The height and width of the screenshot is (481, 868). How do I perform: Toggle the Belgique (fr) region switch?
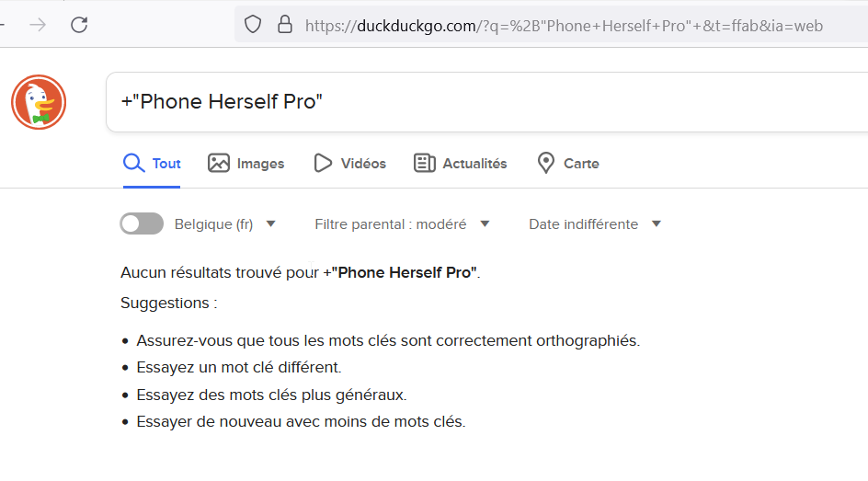[142, 223]
